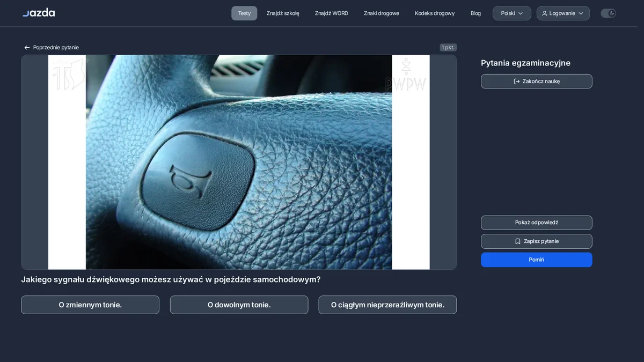
Task: Navigate to Znaki drogowe
Action: 382,13
